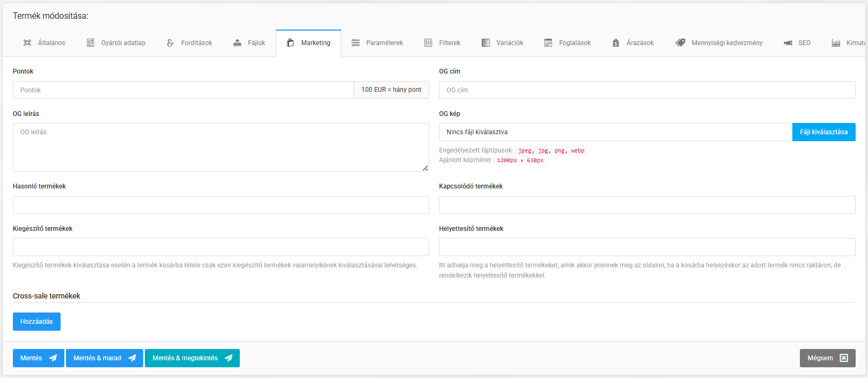Click into the OG leírás text area
Screen dimensions: 868x378
click(220, 148)
